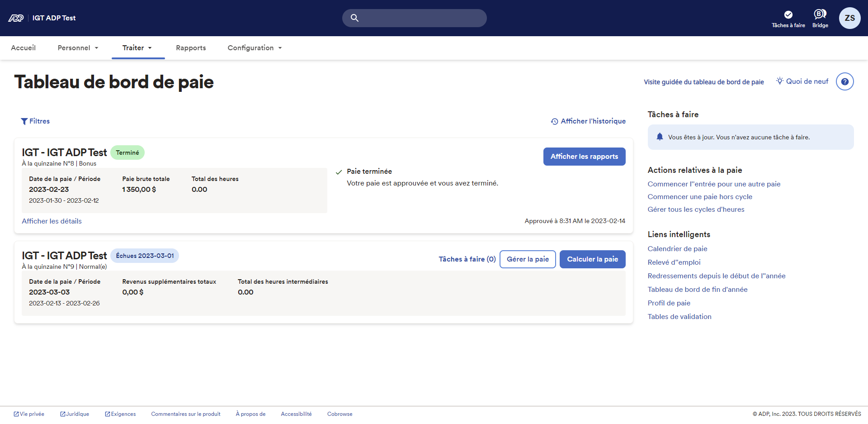Click the notification bell icon
The height and width of the screenshot is (424, 868).
(x=660, y=137)
